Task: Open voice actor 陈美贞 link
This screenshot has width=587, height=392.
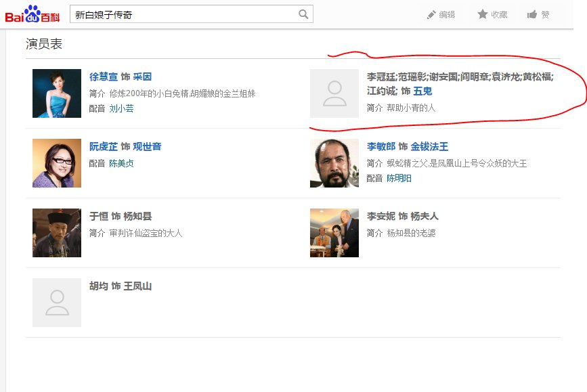Action: pos(121,163)
